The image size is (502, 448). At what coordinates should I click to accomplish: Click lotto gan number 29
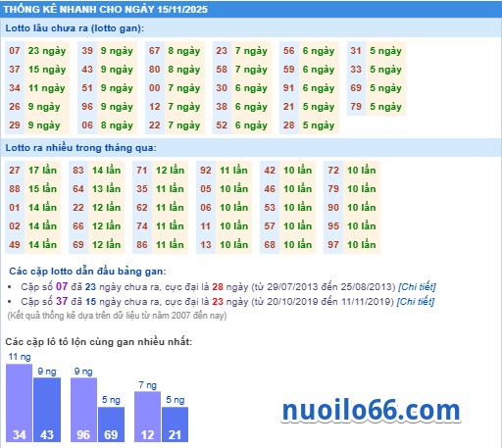(15, 125)
